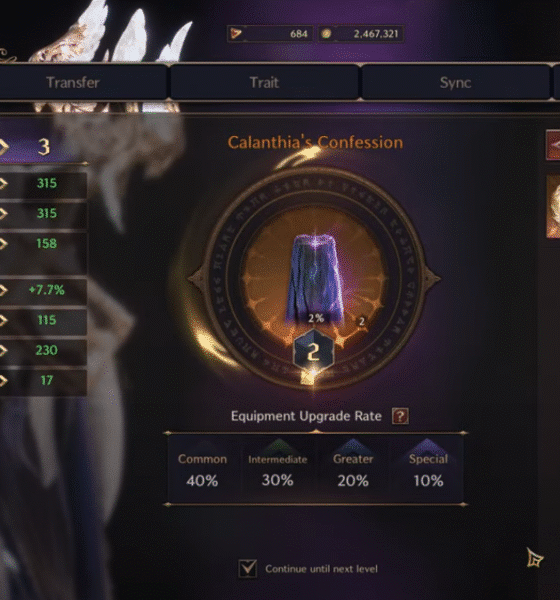Click the 2% progress indicator
The width and height of the screenshot is (560, 600).
316,318
